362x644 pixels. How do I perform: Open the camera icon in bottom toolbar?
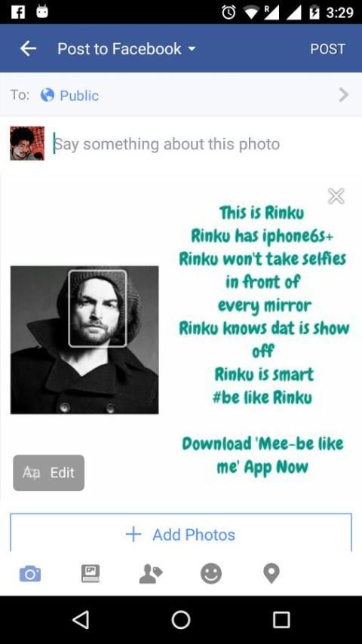pos(30,573)
